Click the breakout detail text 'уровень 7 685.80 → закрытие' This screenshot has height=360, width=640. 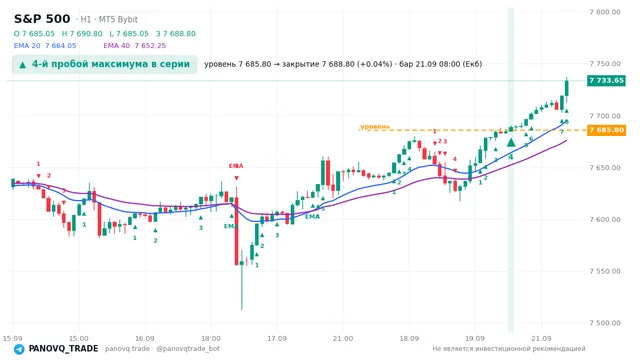261,64
